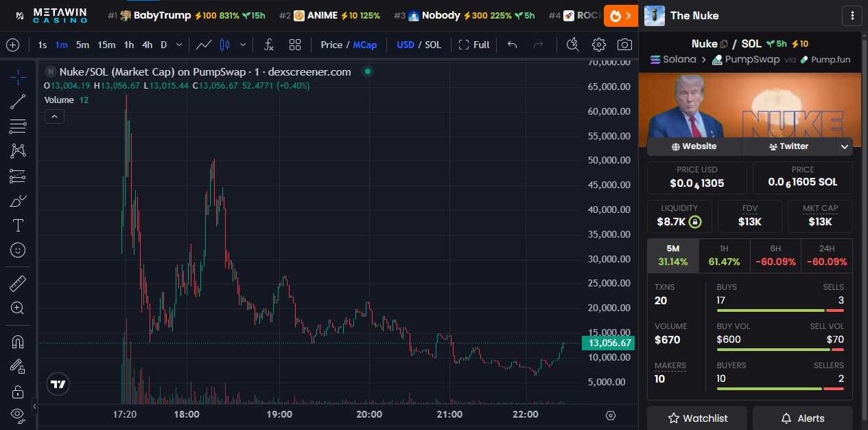Expand more social links chevron

845,146
